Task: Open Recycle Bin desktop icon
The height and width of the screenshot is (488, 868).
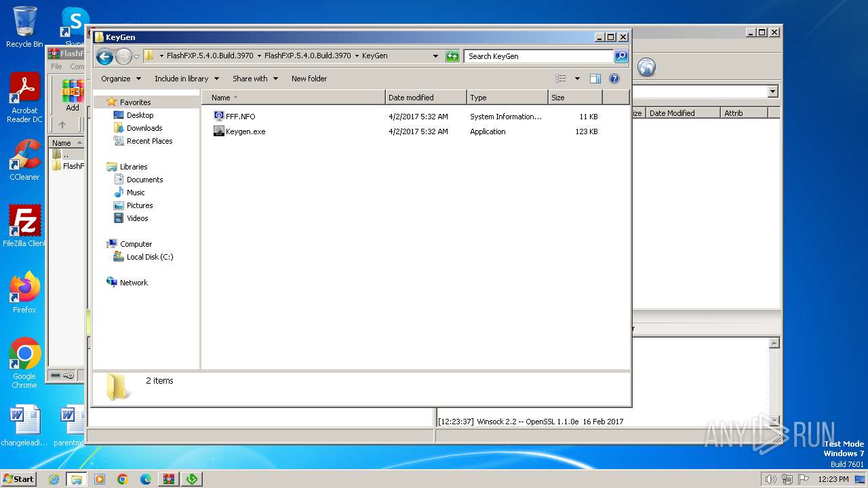Action: click(24, 27)
